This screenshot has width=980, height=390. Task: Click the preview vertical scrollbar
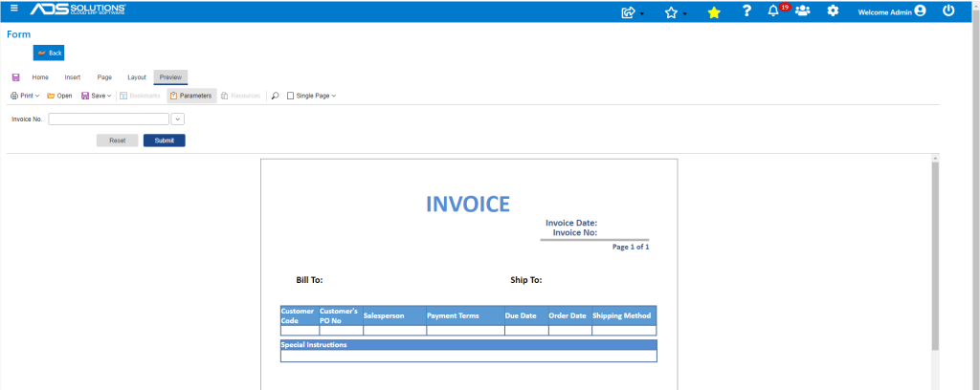(935, 256)
